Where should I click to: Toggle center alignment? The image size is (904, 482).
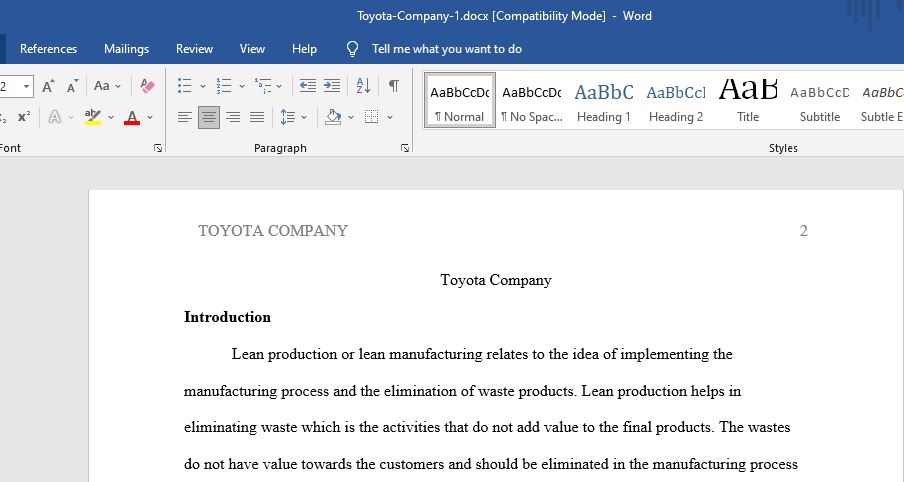(209, 118)
